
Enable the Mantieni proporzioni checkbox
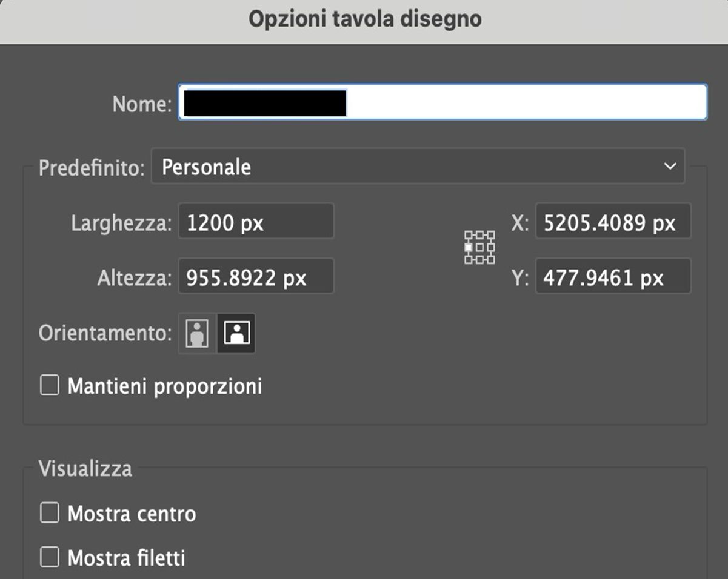[49, 385]
